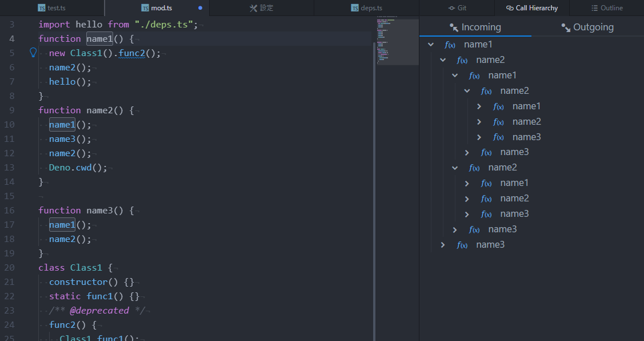
Task: Click cwd on line 13
Action: 83,168
